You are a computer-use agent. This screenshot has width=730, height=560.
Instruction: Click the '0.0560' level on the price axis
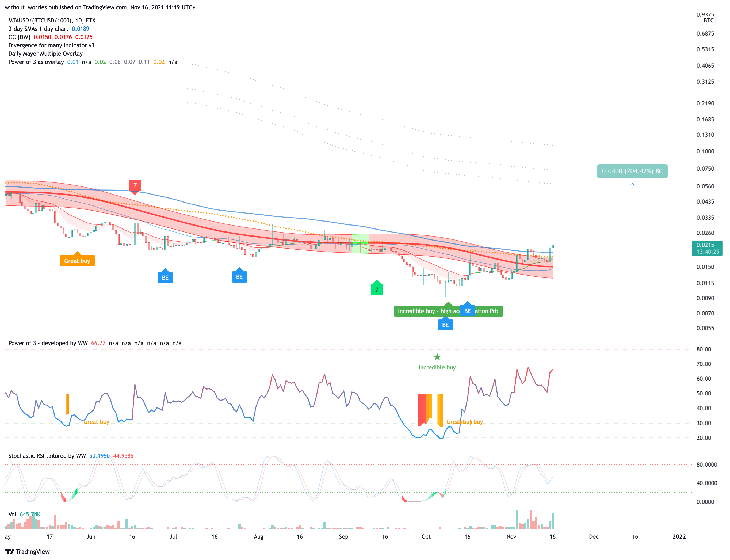click(705, 186)
